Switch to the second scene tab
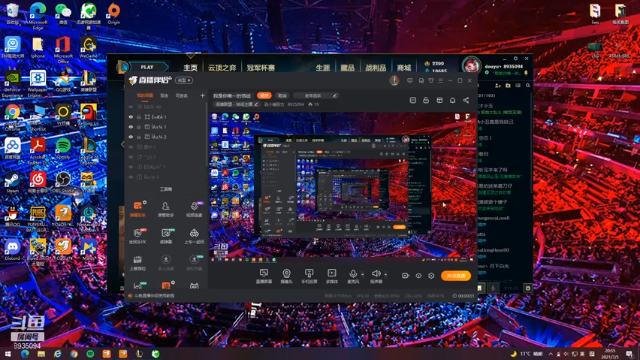Image resolution: width=640 pixels, height=360 pixels. coord(164,96)
